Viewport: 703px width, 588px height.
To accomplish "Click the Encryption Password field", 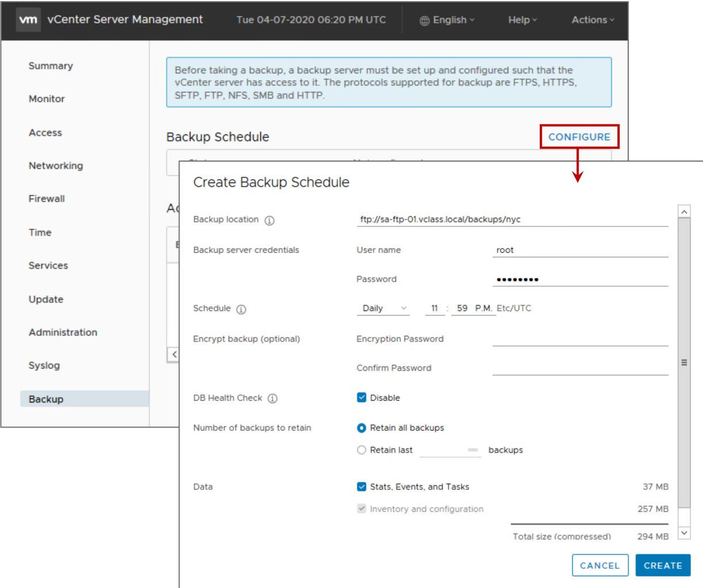I will coord(580,339).
